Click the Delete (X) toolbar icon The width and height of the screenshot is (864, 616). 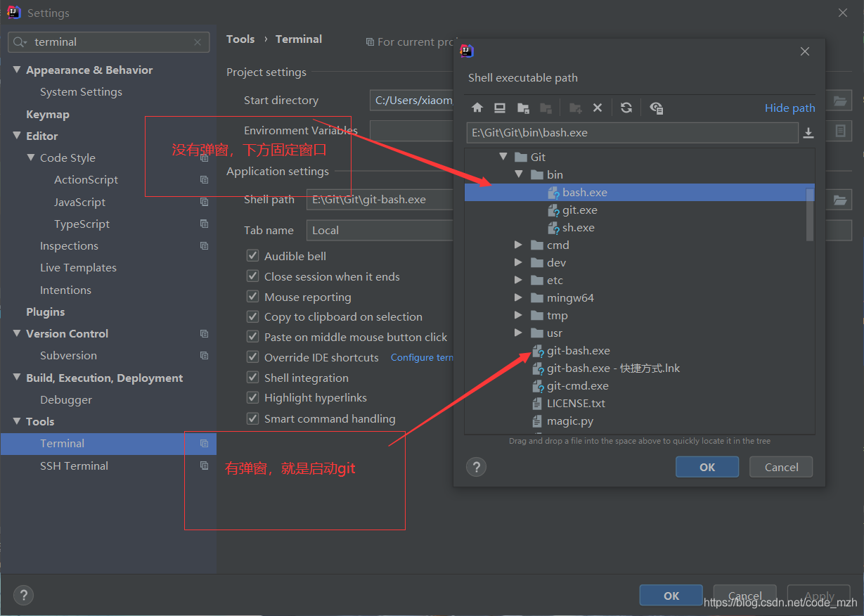coord(598,108)
